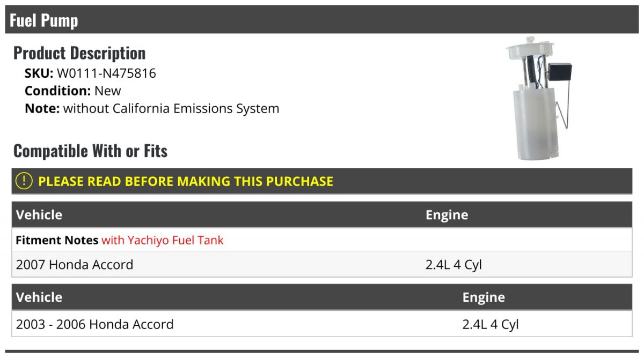This screenshot has height=358, width=644.
Task: Click the Fuel Pump title header bar
Action: click(x=322, y=20)
